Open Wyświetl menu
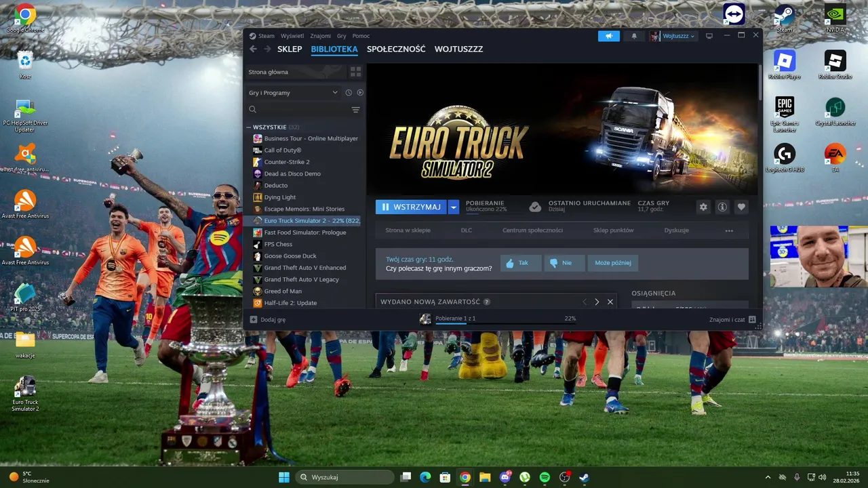Viewport: 868px width, 488px height. (x=292, y=36)
